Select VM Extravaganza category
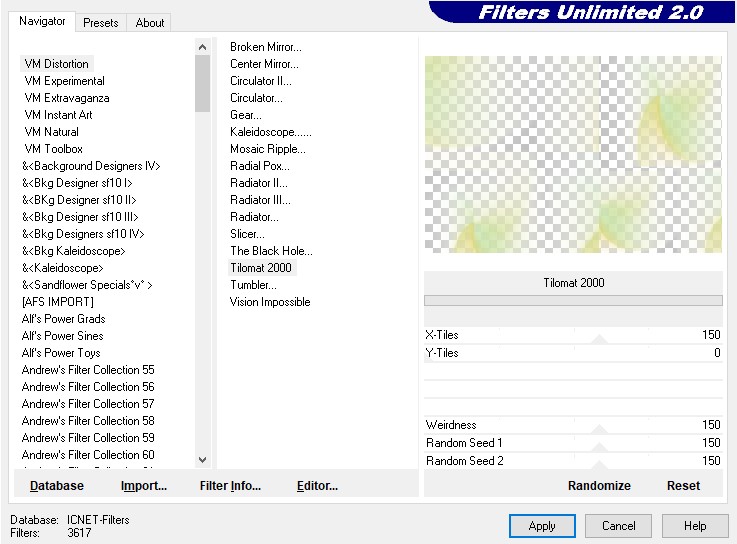Image resolution: width=737 pixels, height=544 pixels. click(x=67, y=98)
